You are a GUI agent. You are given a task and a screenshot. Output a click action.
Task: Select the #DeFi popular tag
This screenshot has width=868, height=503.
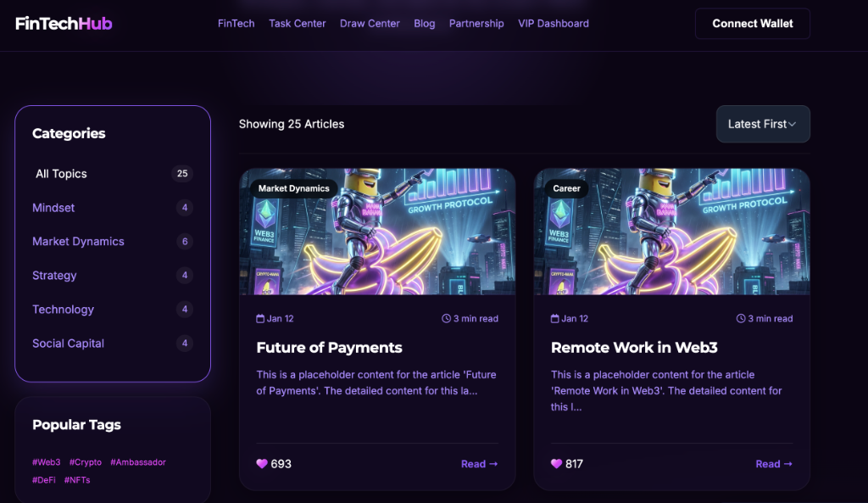click(x=44, y=480)
